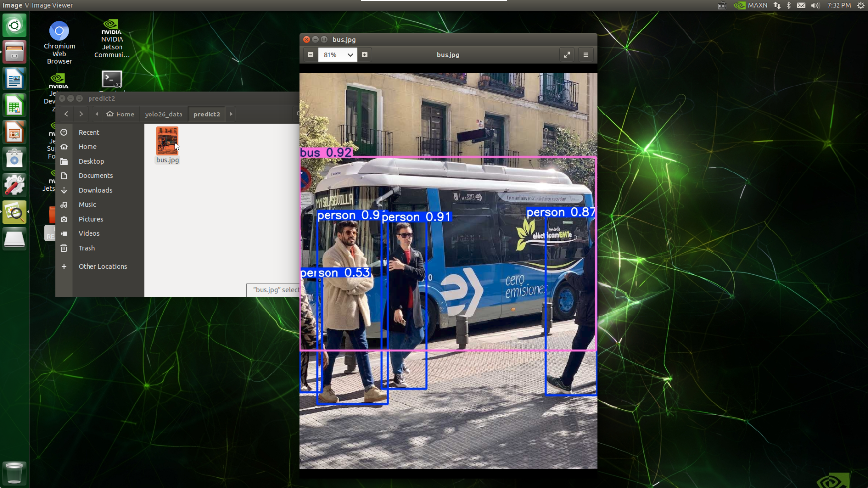Screen dimensions: 868x488
Task: Open the messaging envelope indicator
Action: (801, 5)
